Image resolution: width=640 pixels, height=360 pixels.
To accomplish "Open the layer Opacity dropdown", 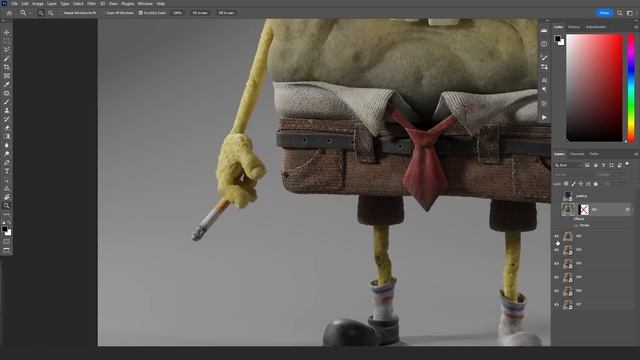I will pyautogui.click(x=617, y=175).
